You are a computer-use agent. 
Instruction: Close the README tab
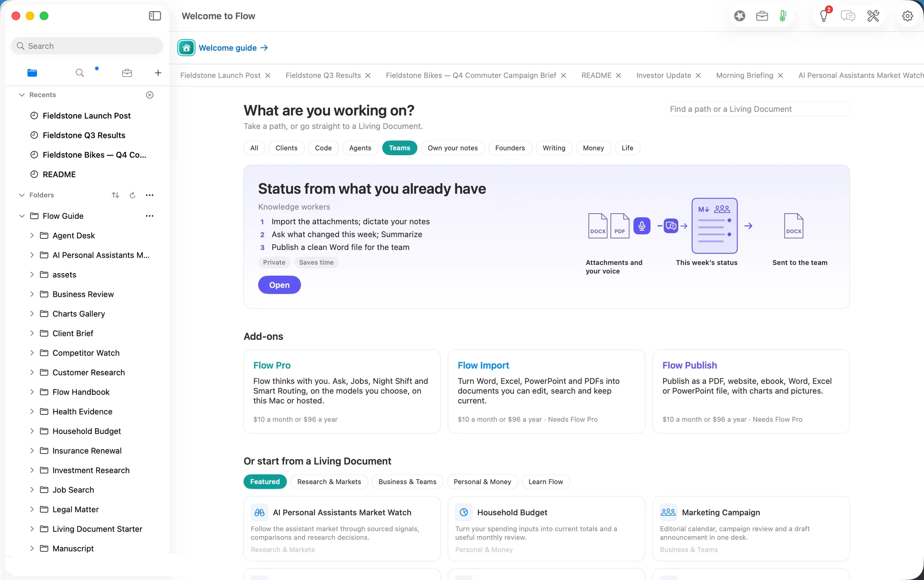coord(618,75)
